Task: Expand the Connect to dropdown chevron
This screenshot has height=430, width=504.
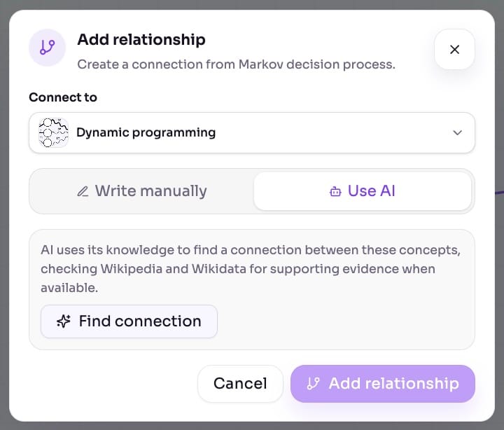Action: click(x=457, y=132)
